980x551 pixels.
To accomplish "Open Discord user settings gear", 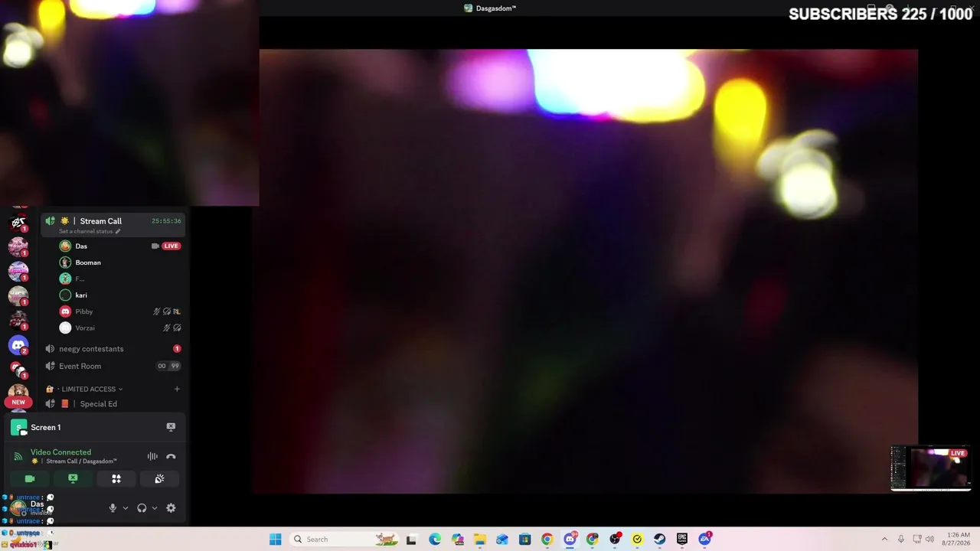I will pos(171,508).
